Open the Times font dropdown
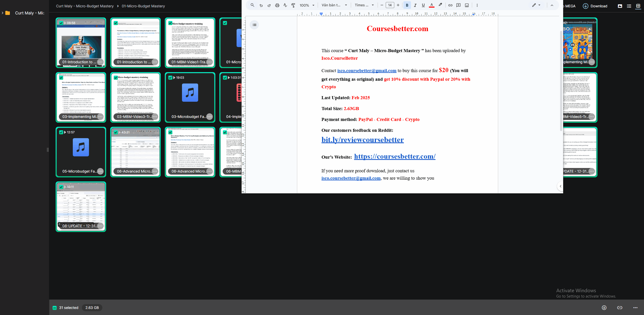Image resolution: width=644 pixels, height=315 pixels. click(x=364, y=5)
